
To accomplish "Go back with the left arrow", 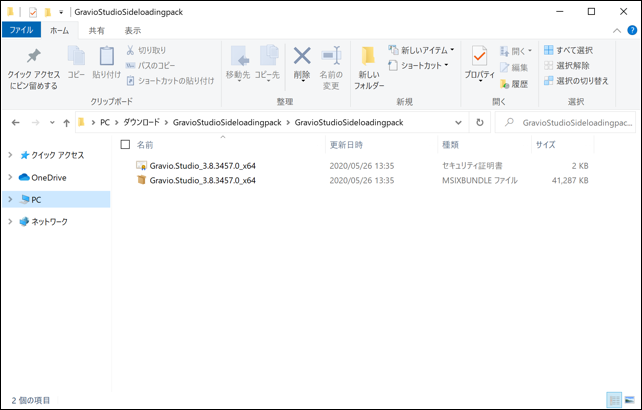I will [16, 122].
